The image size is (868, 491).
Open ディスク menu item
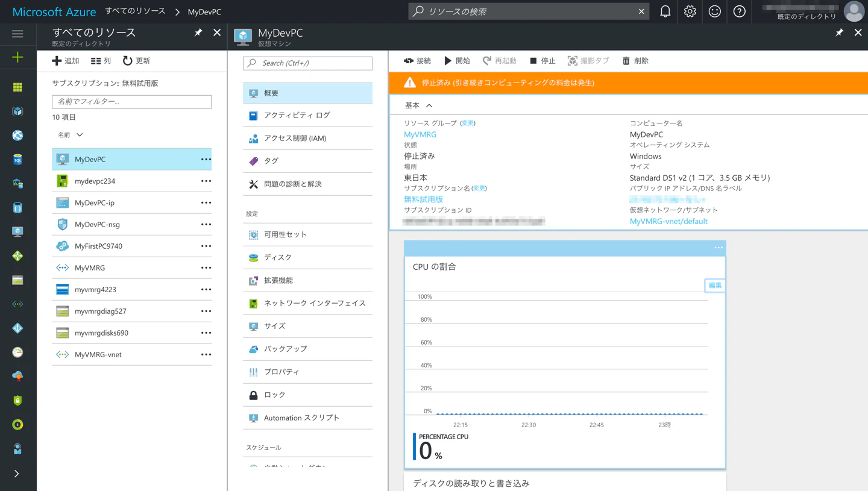pyautogui.click(x=307, y=257)
